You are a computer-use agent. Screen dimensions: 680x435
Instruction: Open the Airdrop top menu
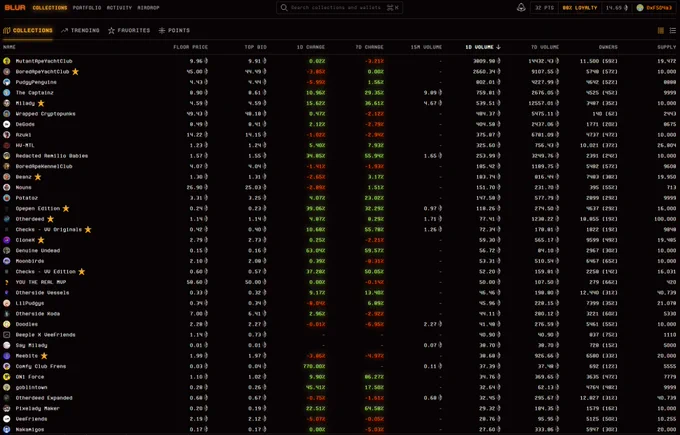click(148, 8)
